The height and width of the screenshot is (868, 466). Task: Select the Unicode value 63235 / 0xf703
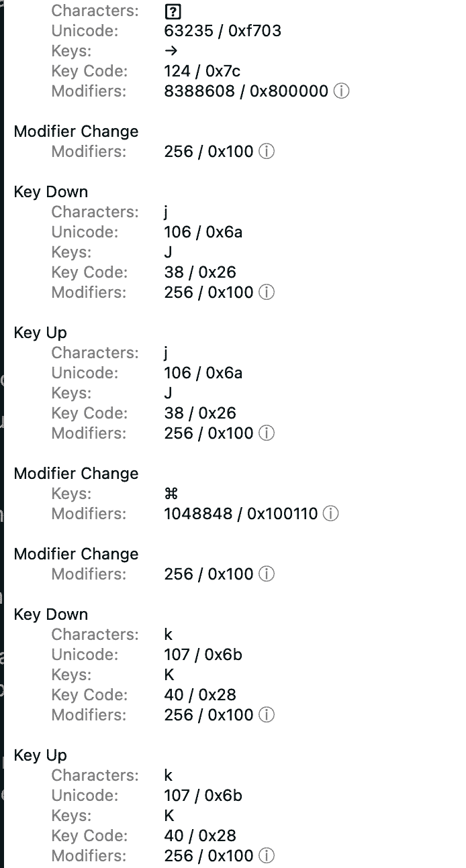(223, 30)
